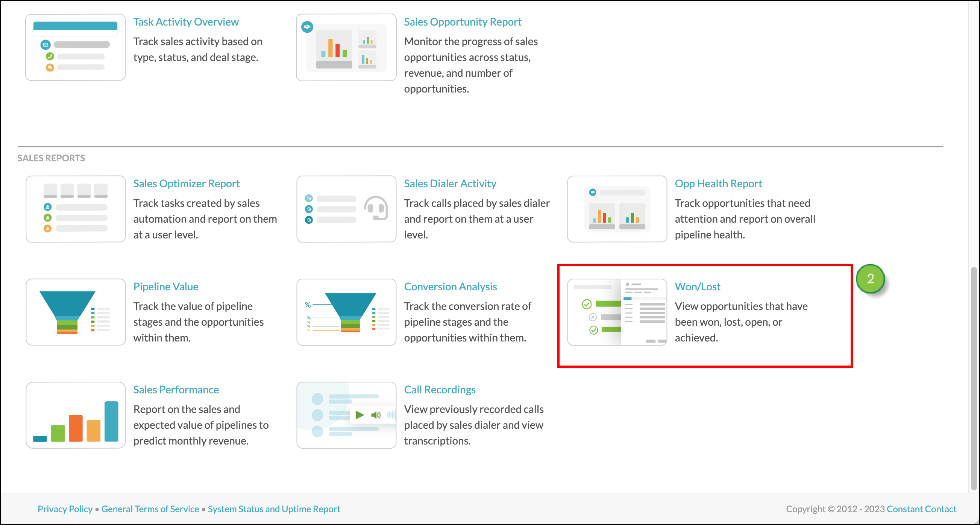
Task: Open the Opp Health Report chart thumbnail
Action: click(617, 209)
